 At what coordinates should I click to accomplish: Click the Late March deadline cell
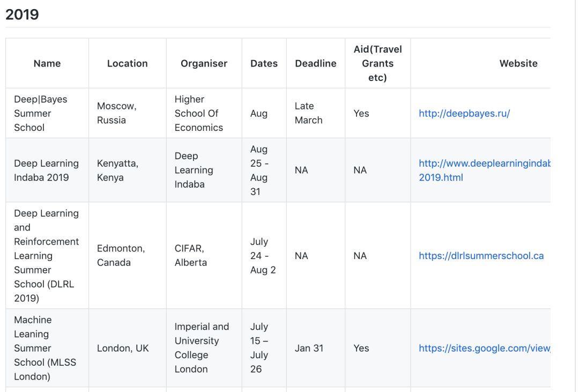tap(309, 114)
